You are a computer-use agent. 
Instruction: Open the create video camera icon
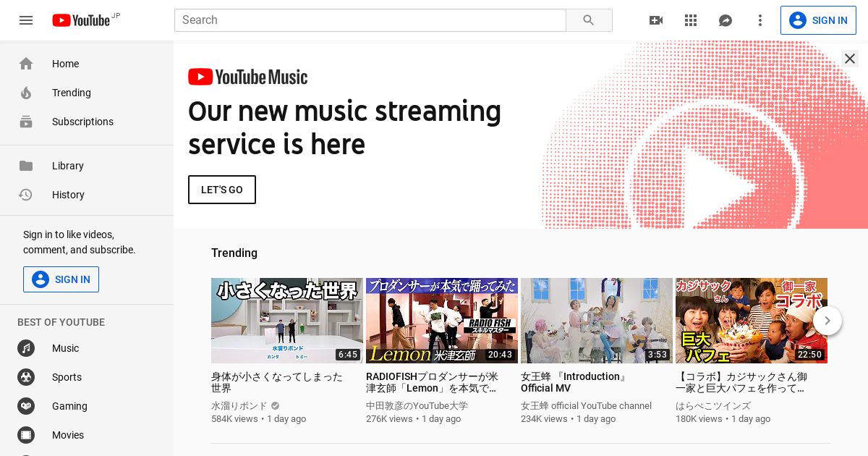coord(656,20)
